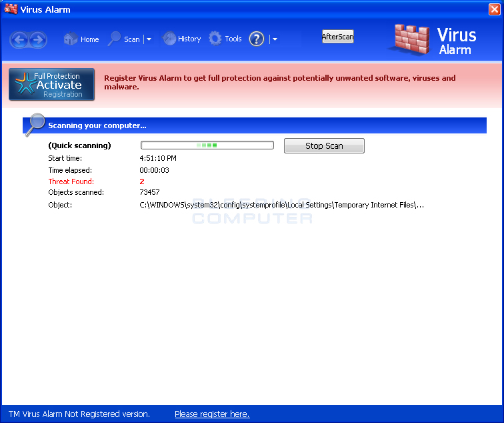Click the Virus Alarm brick wall logo
The width and height of the screenshot is (504, 423).
pyautogui.click(x=411, y=39)
